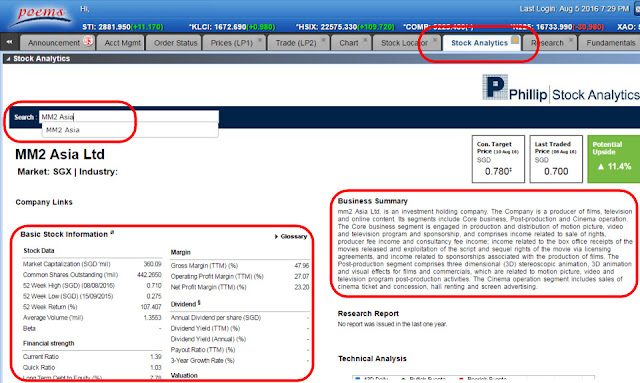640x383 pixels.
Task: Click Payout Ratio (TTM) row
Action: pos(240,350)
